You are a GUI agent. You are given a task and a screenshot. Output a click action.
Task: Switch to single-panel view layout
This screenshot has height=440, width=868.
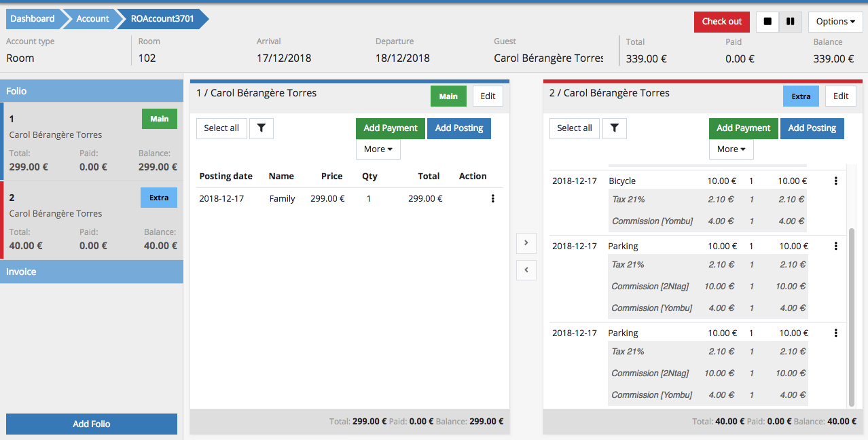767,22
